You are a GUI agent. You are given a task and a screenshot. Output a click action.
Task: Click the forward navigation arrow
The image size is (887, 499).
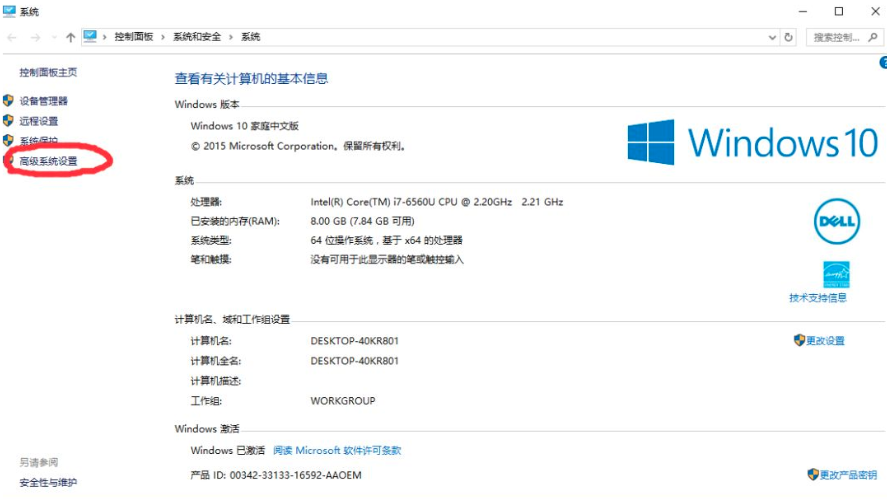click(35, 37)
